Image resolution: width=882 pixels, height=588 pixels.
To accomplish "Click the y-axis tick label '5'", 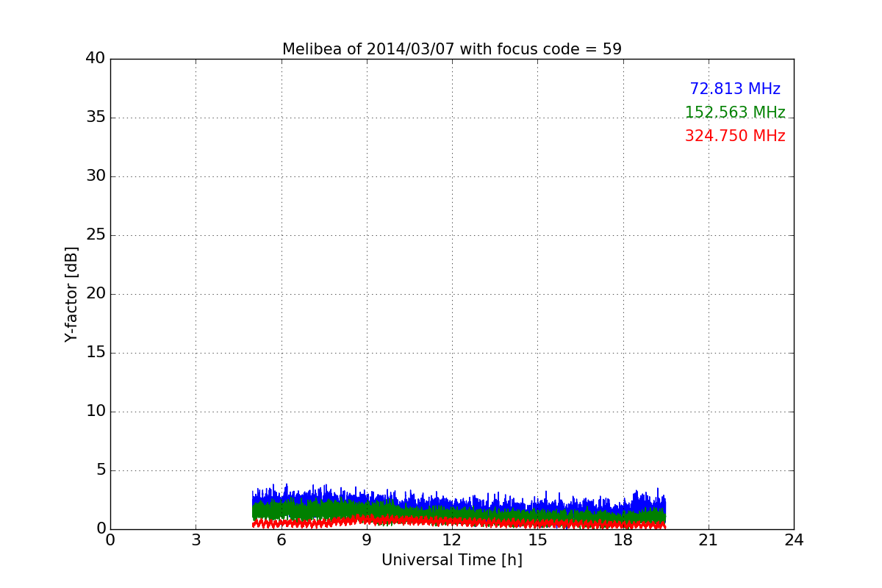I will [101, 470].
